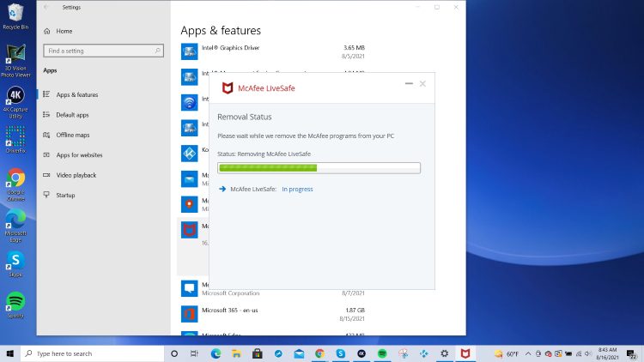Click the 1.87 GB size value

click(355, 311)
